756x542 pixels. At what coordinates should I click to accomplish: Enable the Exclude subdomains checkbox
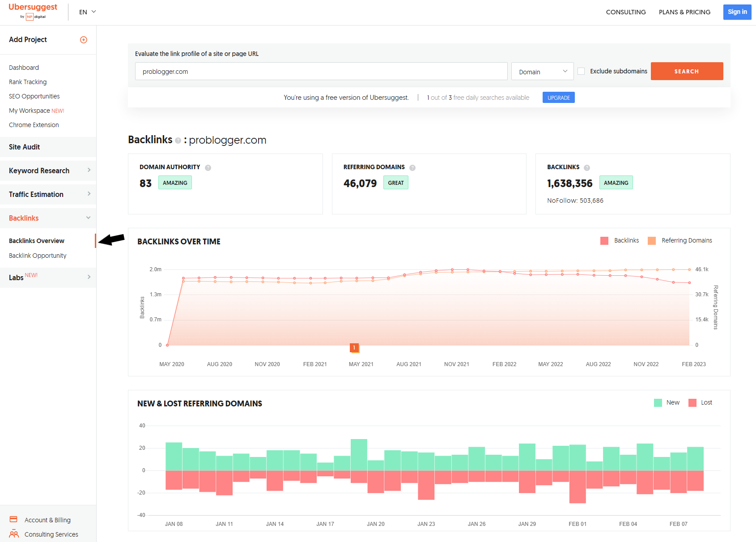tap(581, 71)
